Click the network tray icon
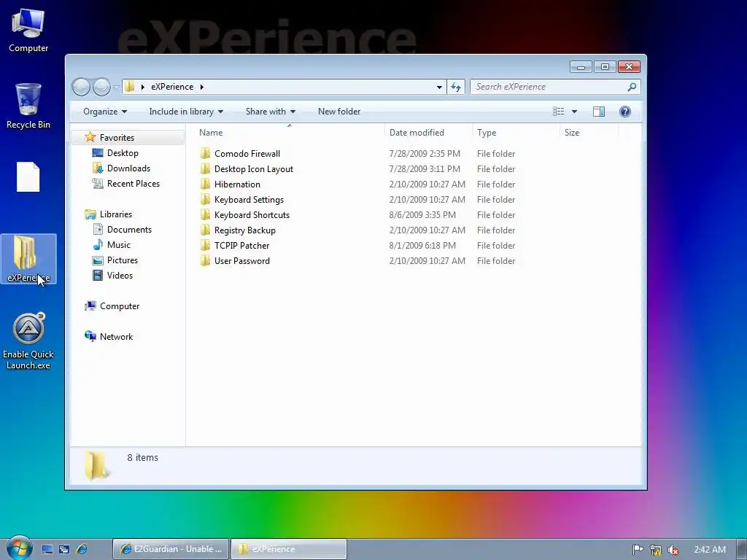This screenshot has width=747, height=560. pyautogui.click(x=656, y=550)
